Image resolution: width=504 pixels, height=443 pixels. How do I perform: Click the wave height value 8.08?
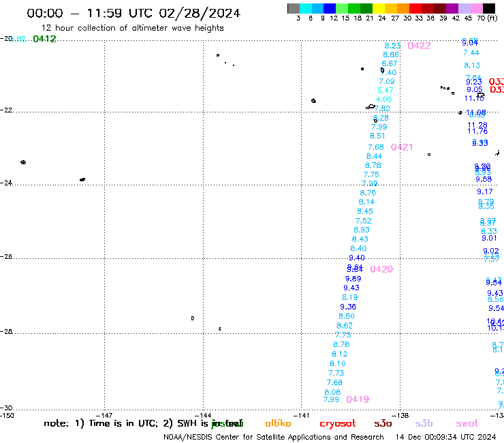coord(332,392)
